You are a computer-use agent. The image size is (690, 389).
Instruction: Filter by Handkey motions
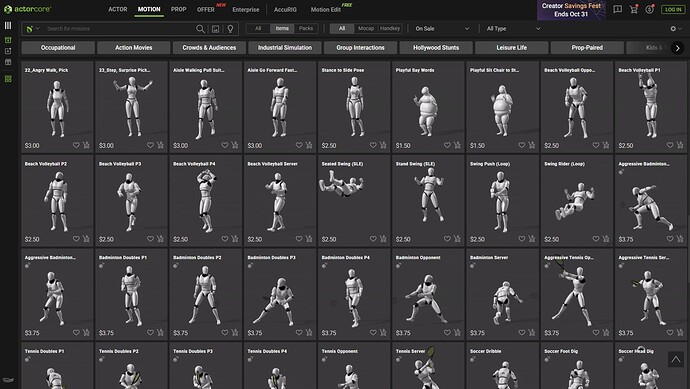(389, 29)
